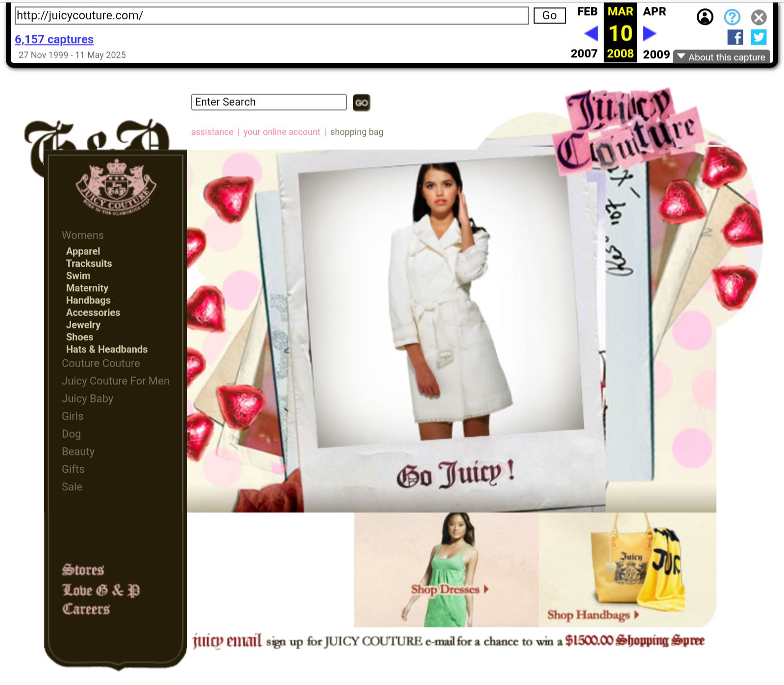
Task: Open Maternity category
Action: (x=87, y=288)
